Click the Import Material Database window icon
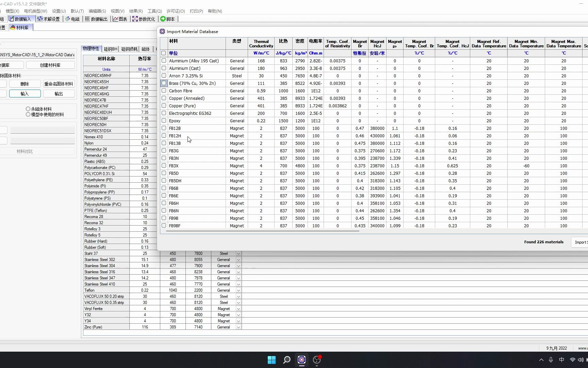 tap(162, 31)
